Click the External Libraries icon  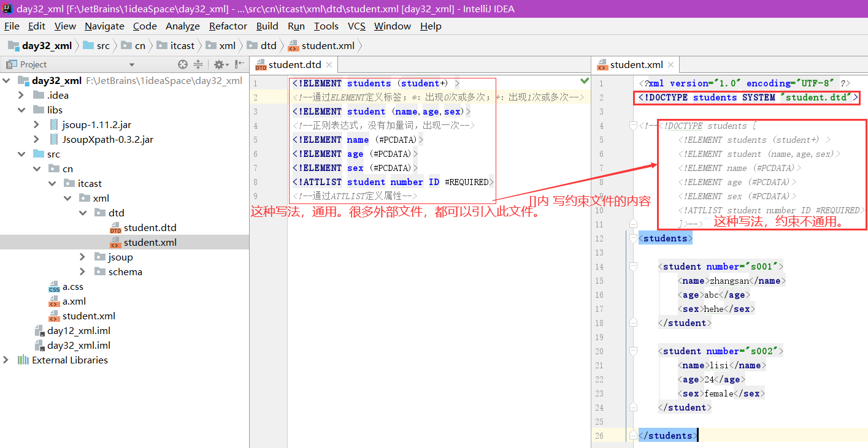[23, 360]
